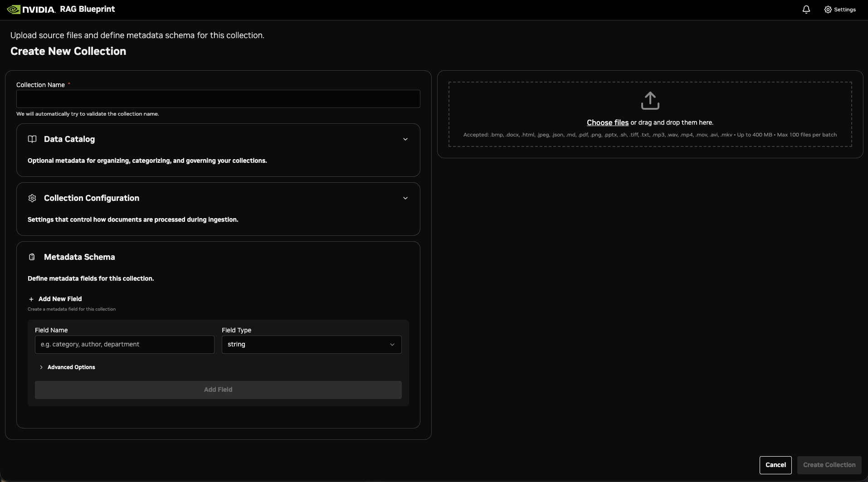Click the RAG Blueprint title
The width and height of the screenshot is (868, 482).
pos(88,10)
